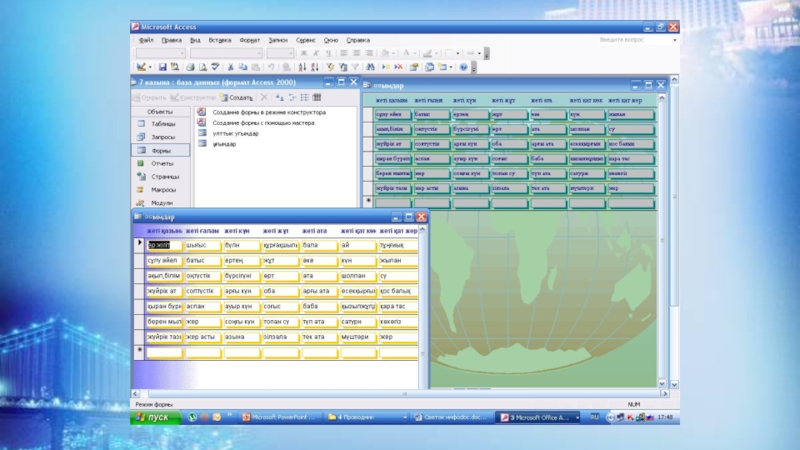
Task: Toggle Bold (Ж) formatting
Action: click(x=304, y=53)
